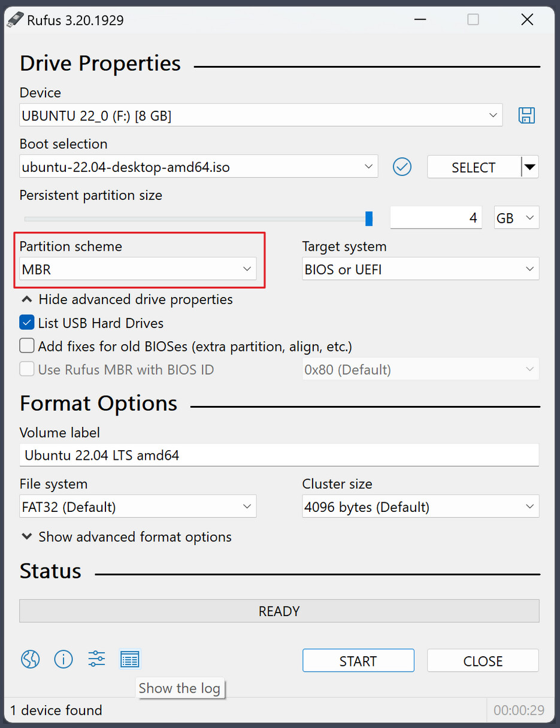Expand Show advanced format options
Screen dimensions: 560x728
pyautogui.click(x=127, y=537)
